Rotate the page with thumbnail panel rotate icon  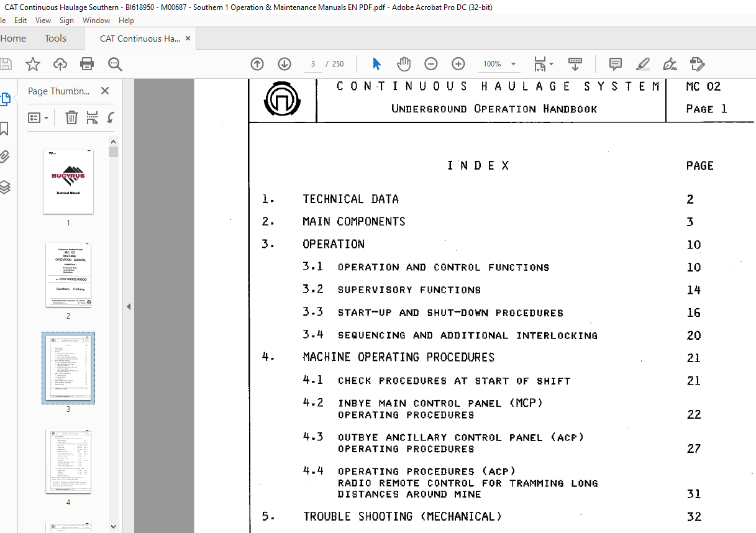111,117
